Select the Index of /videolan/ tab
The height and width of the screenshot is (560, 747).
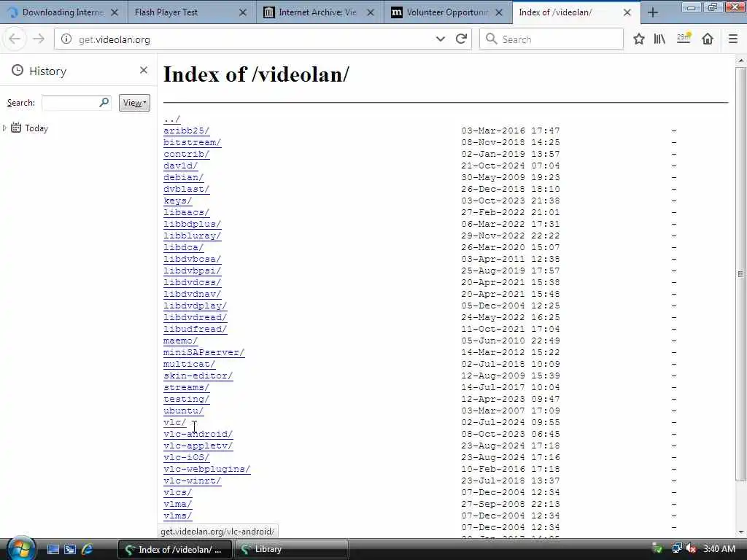(x=576, y=12)
